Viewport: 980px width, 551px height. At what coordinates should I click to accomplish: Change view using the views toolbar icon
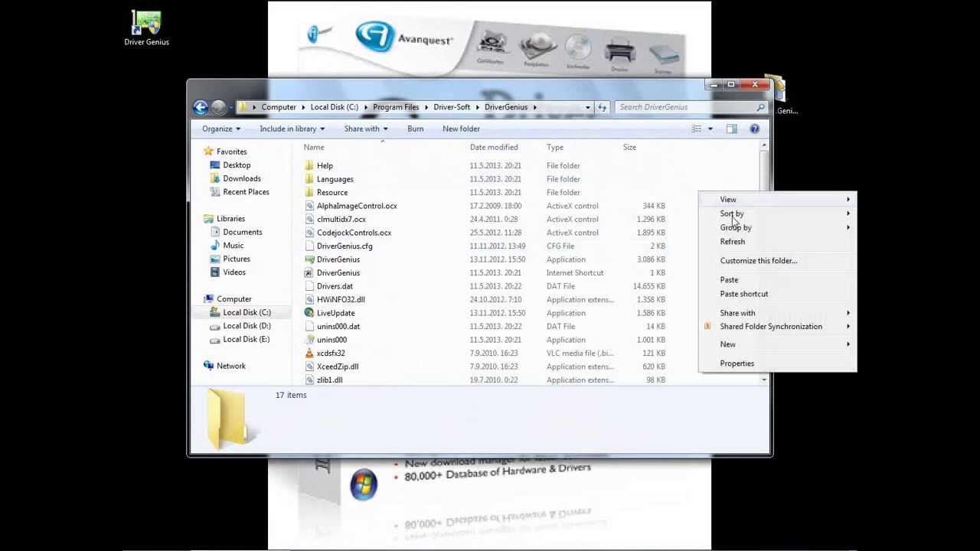pos(696,129)
